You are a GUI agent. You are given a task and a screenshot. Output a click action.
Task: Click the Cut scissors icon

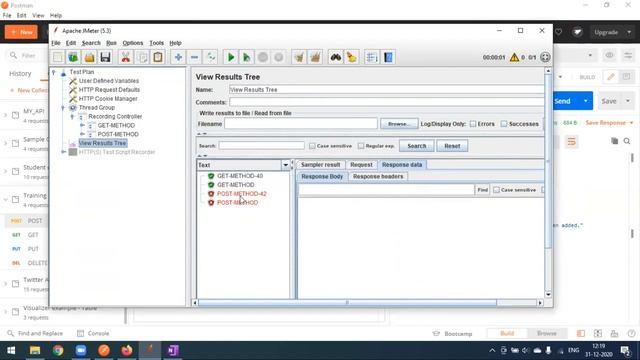tap(126, 57)
